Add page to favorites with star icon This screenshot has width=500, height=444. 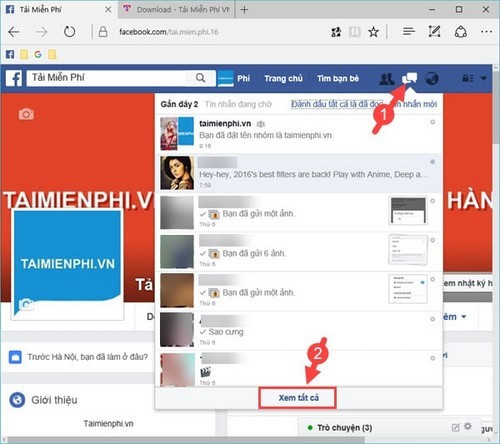point(373,32)
